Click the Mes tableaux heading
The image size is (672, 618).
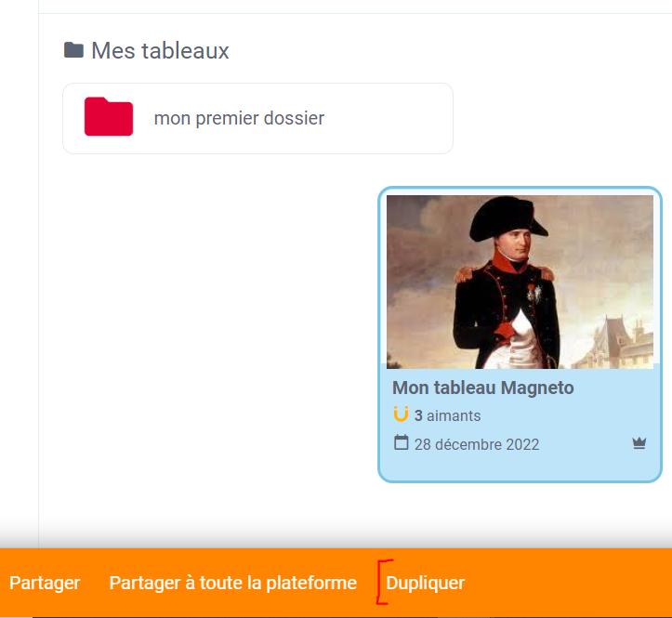point(160,50)
